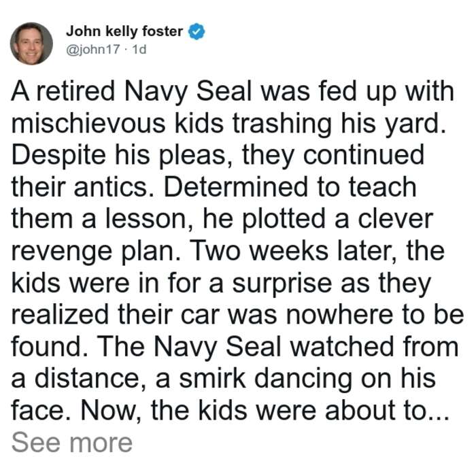Viewport: 476px width, 476px height.
Task: Click the text "Navy Seal watched from"
Action: pyautogui.click(x=306, y=347)
